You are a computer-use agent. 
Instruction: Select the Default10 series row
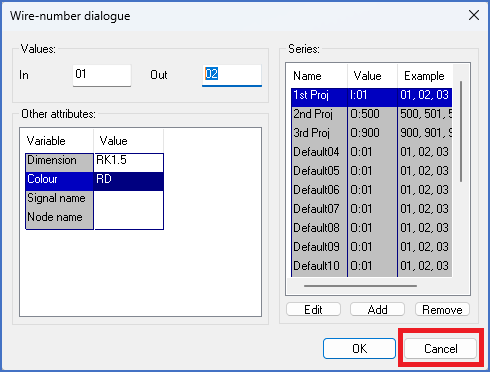click(x=371, y=268)
